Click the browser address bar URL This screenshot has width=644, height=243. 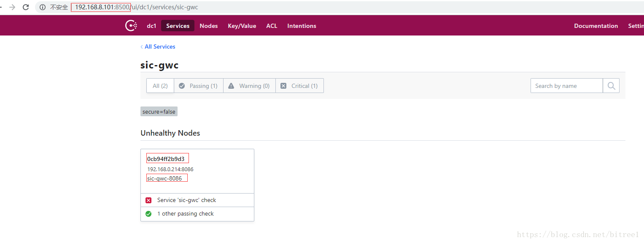(x=136, y=7)
